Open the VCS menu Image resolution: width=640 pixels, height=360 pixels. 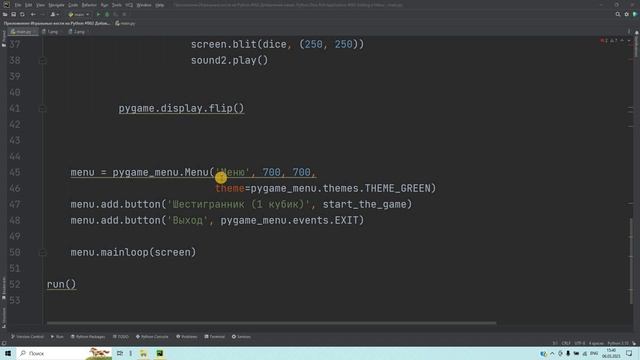(129, 5)
